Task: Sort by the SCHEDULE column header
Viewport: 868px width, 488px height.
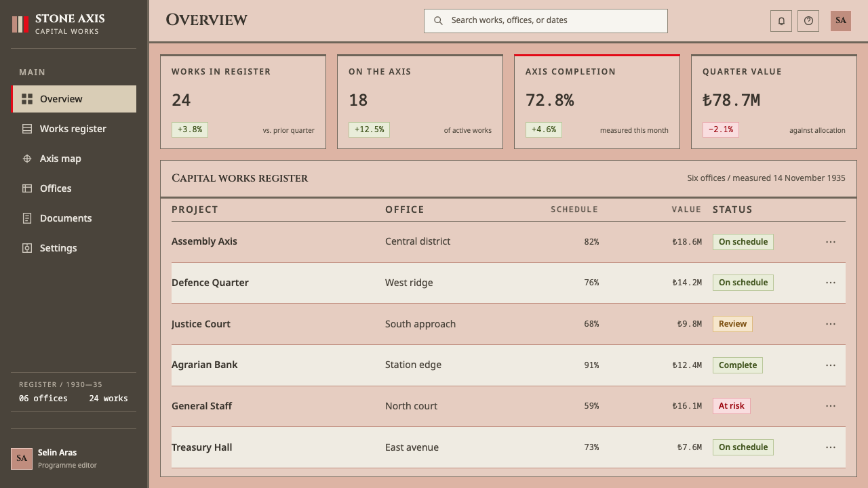Action: tap(574, 209)
